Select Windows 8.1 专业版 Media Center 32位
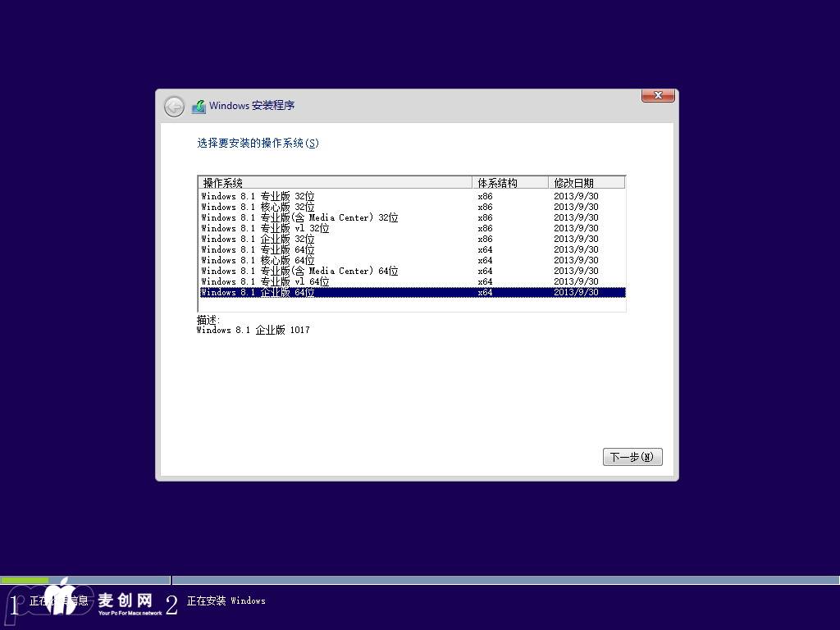Screen dimensions: 840x630 pos(299,218)
